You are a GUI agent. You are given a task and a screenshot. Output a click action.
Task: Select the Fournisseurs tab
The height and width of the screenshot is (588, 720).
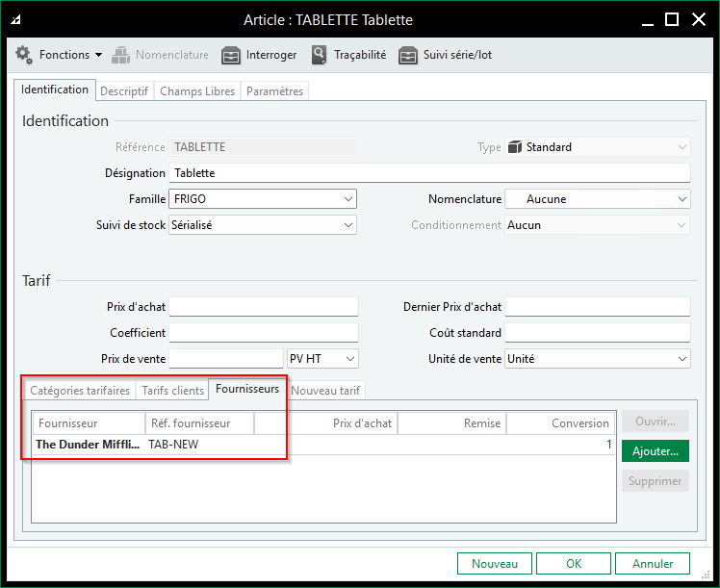[x=247, y=389]
